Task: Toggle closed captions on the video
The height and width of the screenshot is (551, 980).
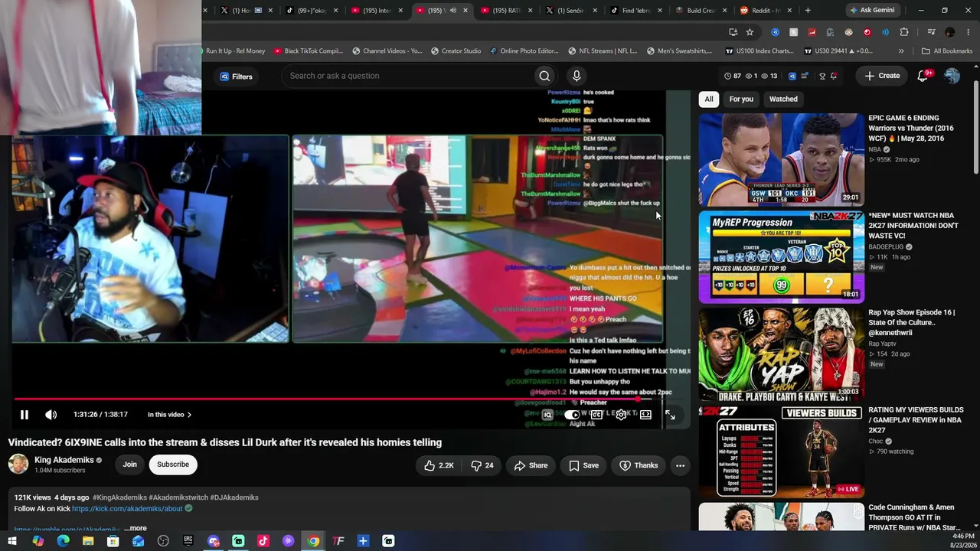Action: [x=596, y=415]
